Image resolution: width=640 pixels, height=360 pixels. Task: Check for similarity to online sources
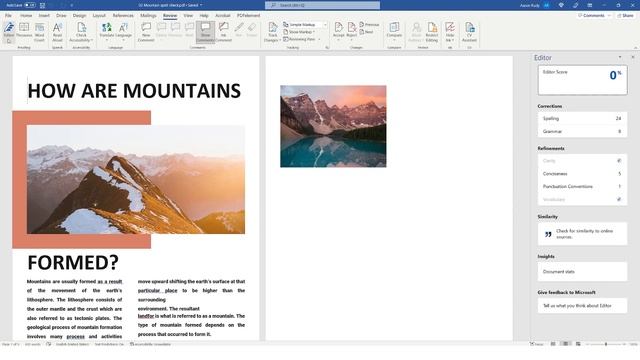(x=582, y=234)
